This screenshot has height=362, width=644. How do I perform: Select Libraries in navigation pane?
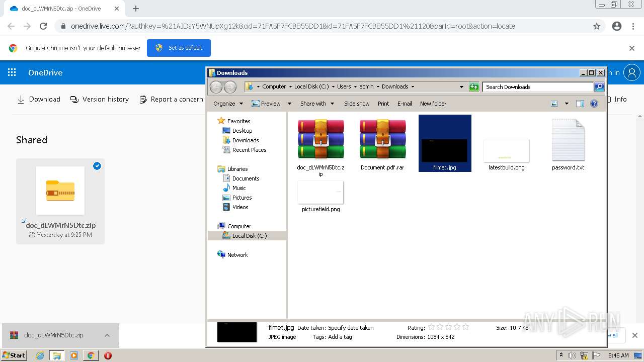tap(232, 169)
